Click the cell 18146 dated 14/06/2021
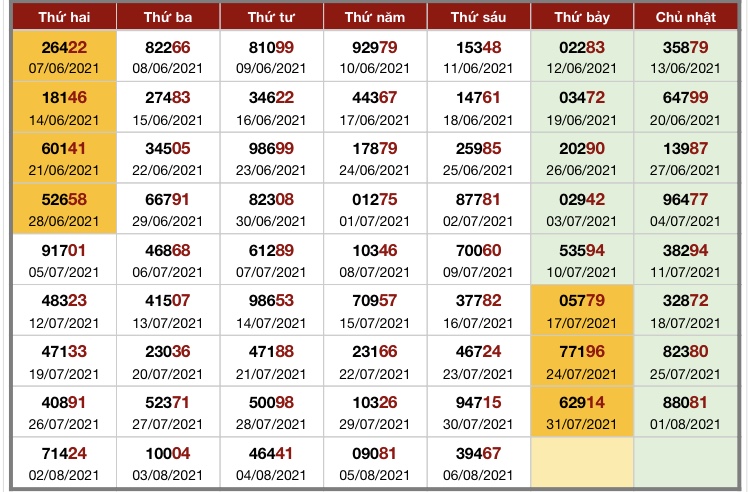Image resolution: width=750 pixels, height=492 pixels. pyautogui.click(x=63, y=107)
